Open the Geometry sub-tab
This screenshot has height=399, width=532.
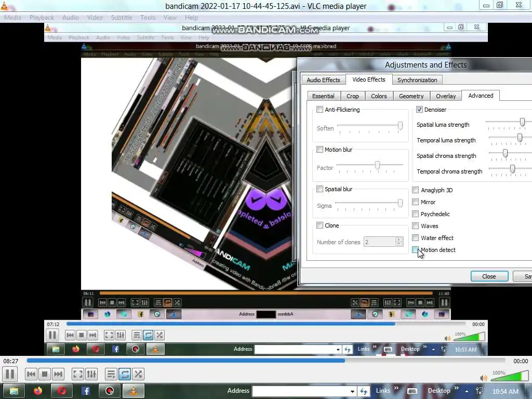(x=411, y=96)
